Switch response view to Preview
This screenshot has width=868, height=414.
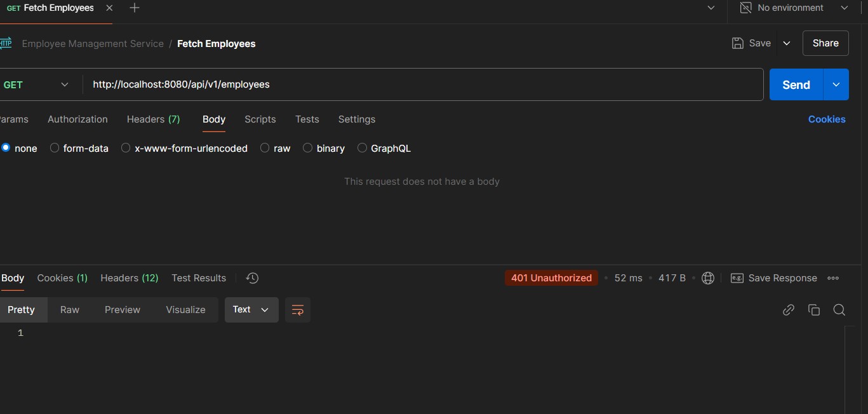(123, 310)
